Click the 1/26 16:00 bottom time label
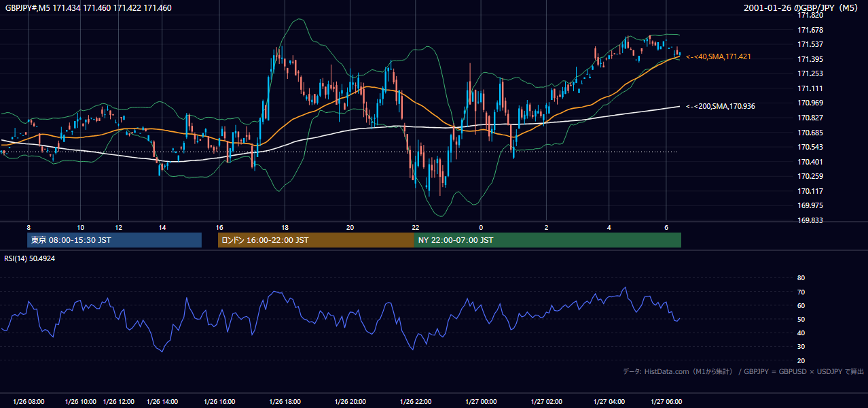Image resolution: width=868 pixels, height=408 pixels. pyautogui.click(x=219, y=402)
